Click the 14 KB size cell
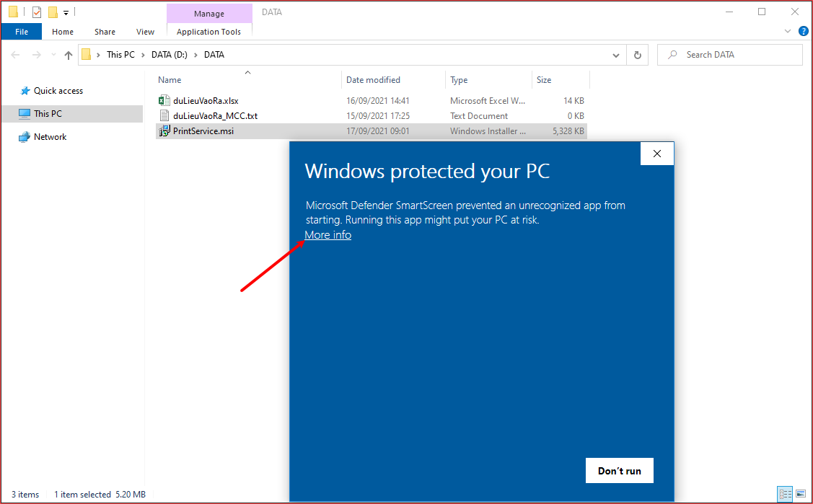 click(574, 101)
